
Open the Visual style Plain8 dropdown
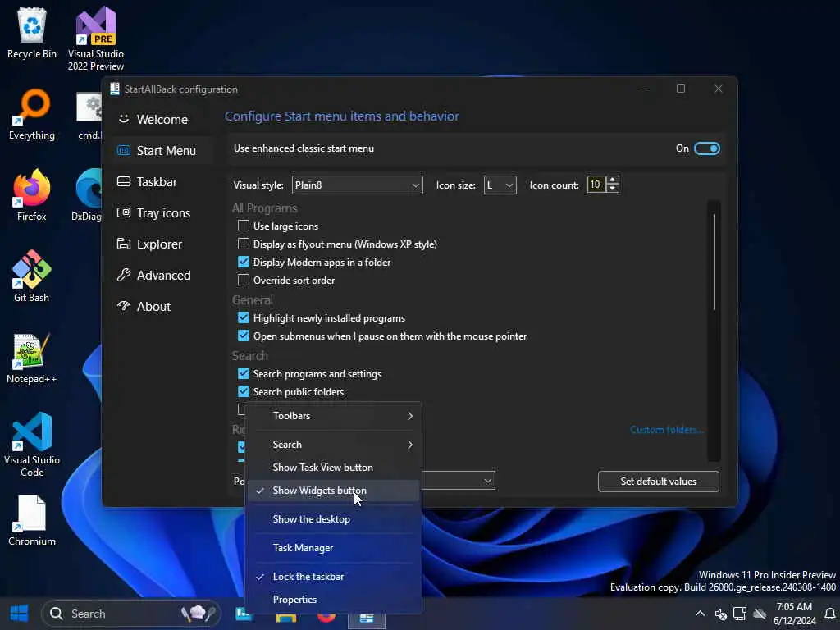(x=358, y=185)
